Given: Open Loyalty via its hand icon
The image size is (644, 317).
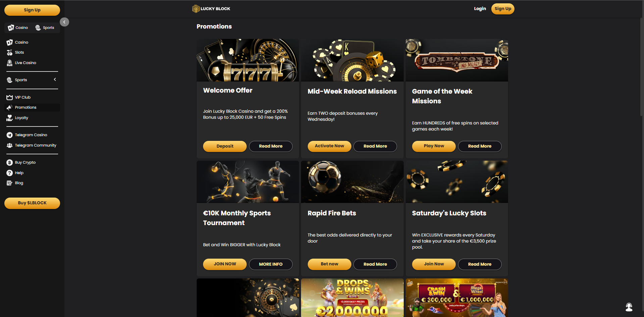Looking at the screenshot, I should (9, 118).
